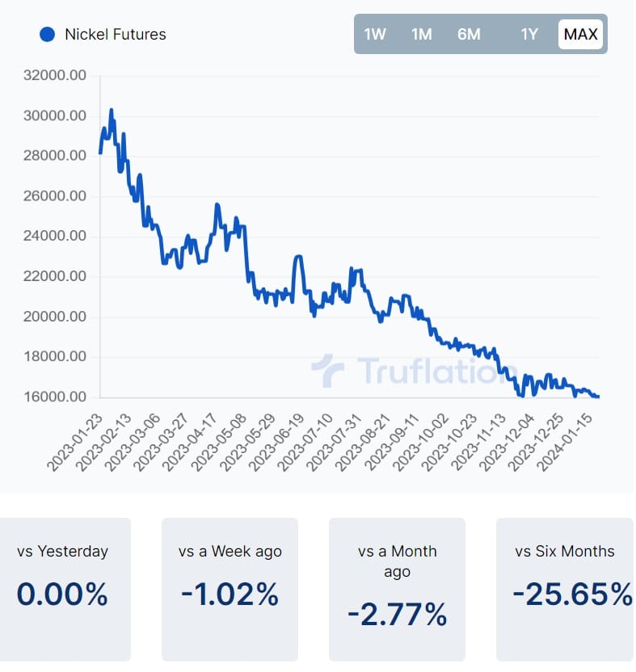Open the 6M chart view
Viewport: 636px width, 672px height.
pyautogui.click(x=470, y=35)
